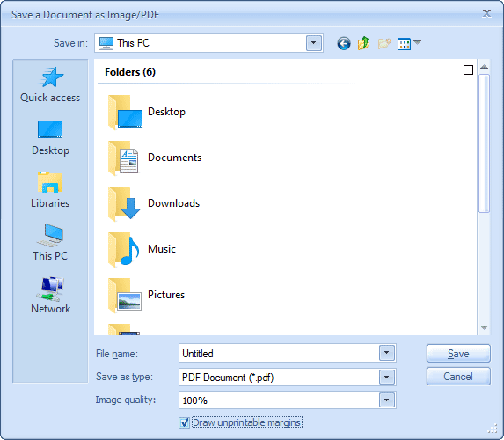
Task: Click the Create New Folder icon
Action: pos(384,43)
